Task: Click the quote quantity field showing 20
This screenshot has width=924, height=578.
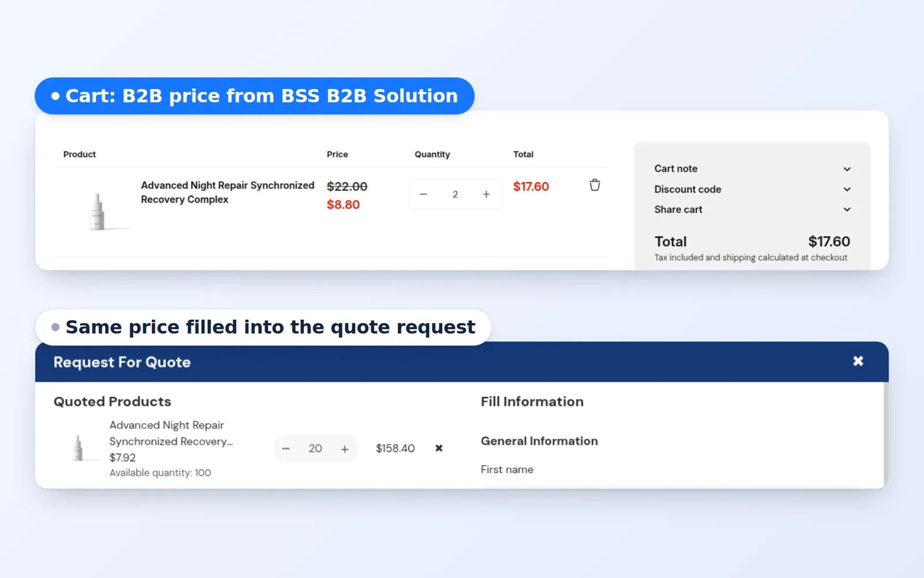Action: coord(315,449)
